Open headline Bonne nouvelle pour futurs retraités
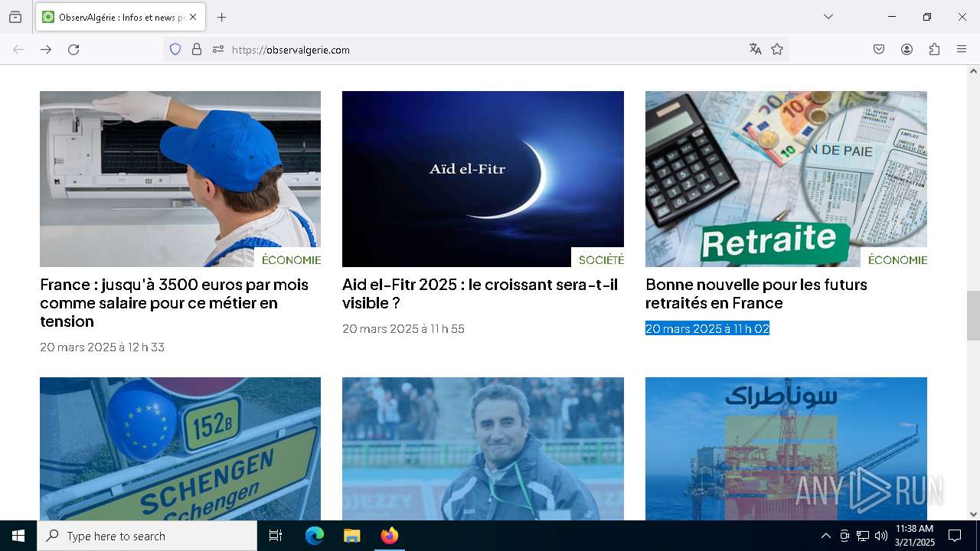The image size is (980, 551). pyautogui.click(x=756, y=294)
